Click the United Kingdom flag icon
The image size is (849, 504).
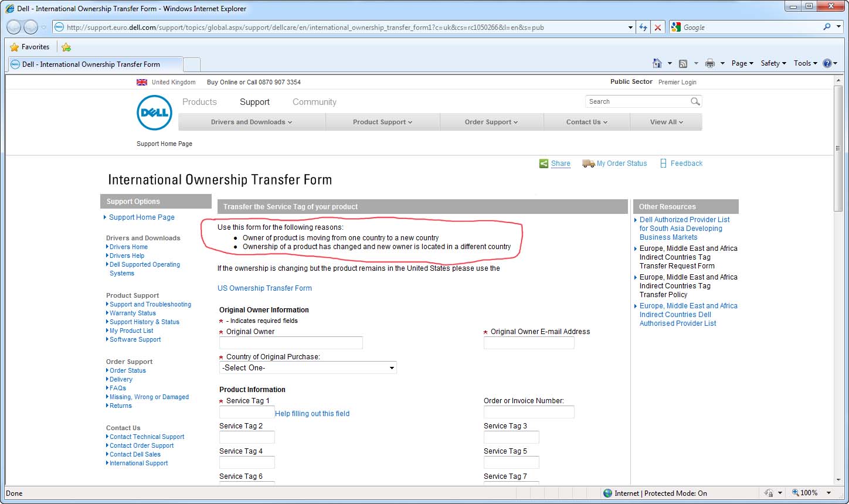[142, 82]
